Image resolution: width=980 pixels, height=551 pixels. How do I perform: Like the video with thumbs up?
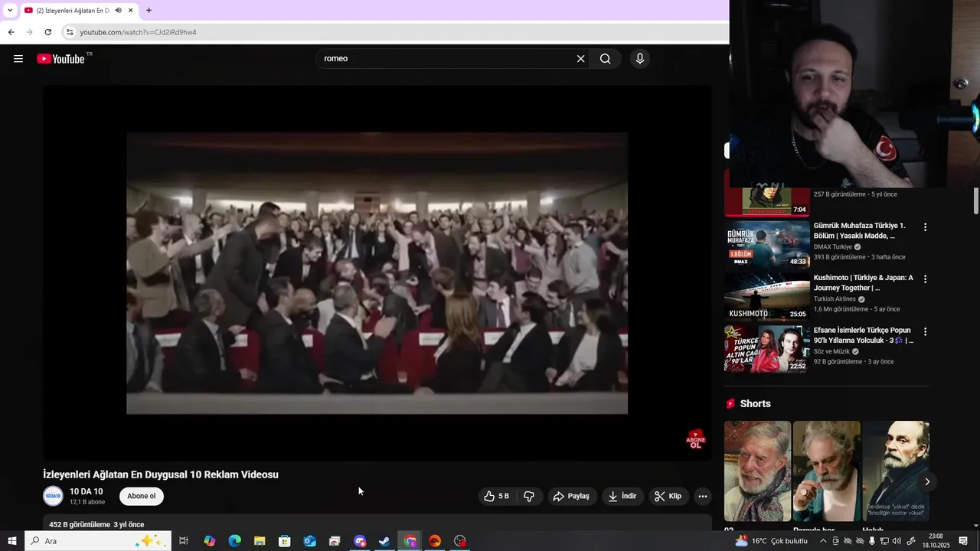tap(496, 496)
